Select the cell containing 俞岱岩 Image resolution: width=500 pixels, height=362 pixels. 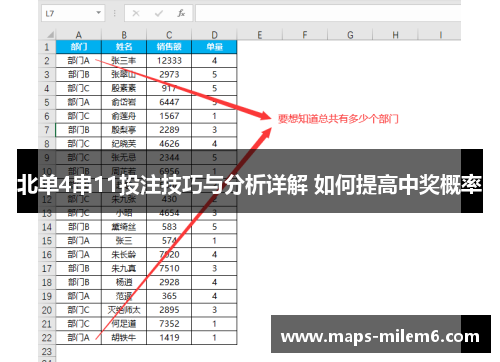(x=124, y=102)
